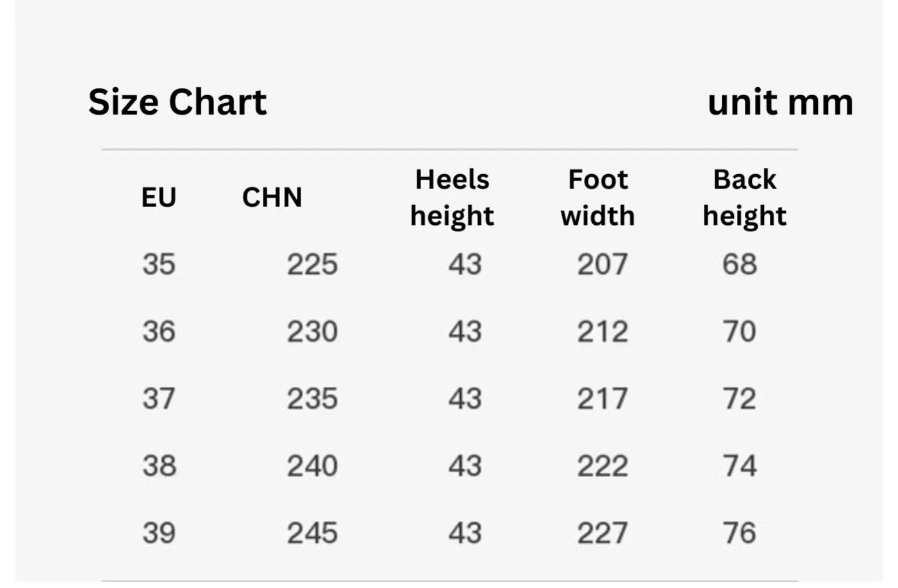Select EU size 38 cell
This screenshot has height=588, width=898.
pos(158,466)
